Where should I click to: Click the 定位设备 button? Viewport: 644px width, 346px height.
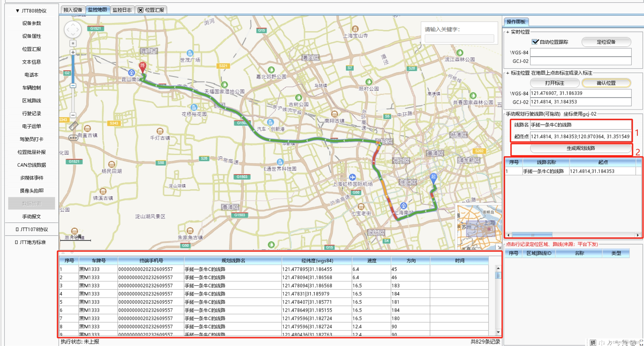pos(606,42)
